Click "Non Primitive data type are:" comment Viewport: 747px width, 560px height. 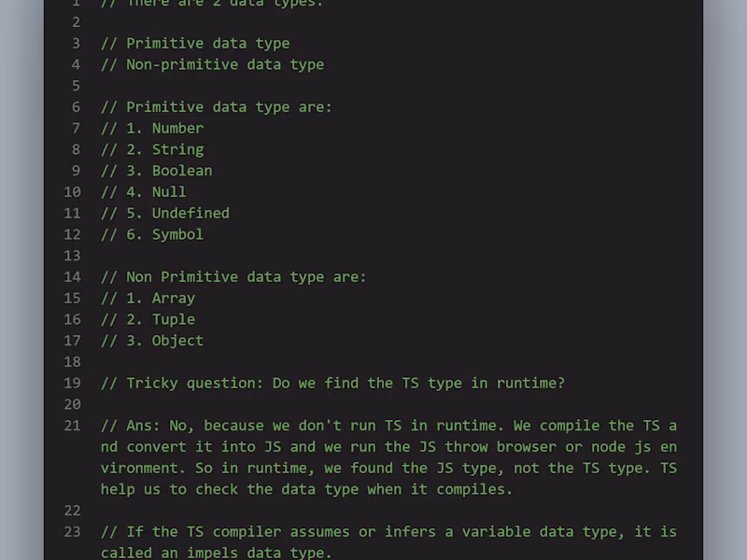point(233,277)
